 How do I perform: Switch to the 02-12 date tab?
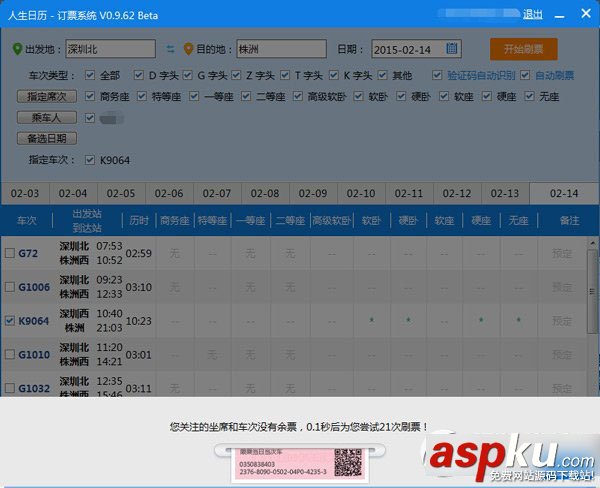click(x=457, y=193)
